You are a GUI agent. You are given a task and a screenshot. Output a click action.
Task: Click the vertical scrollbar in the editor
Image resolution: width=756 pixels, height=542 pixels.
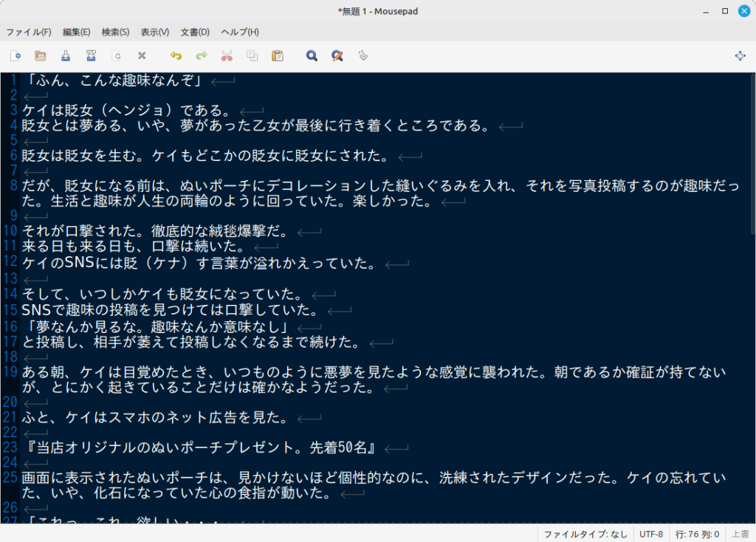click(752, 295)
